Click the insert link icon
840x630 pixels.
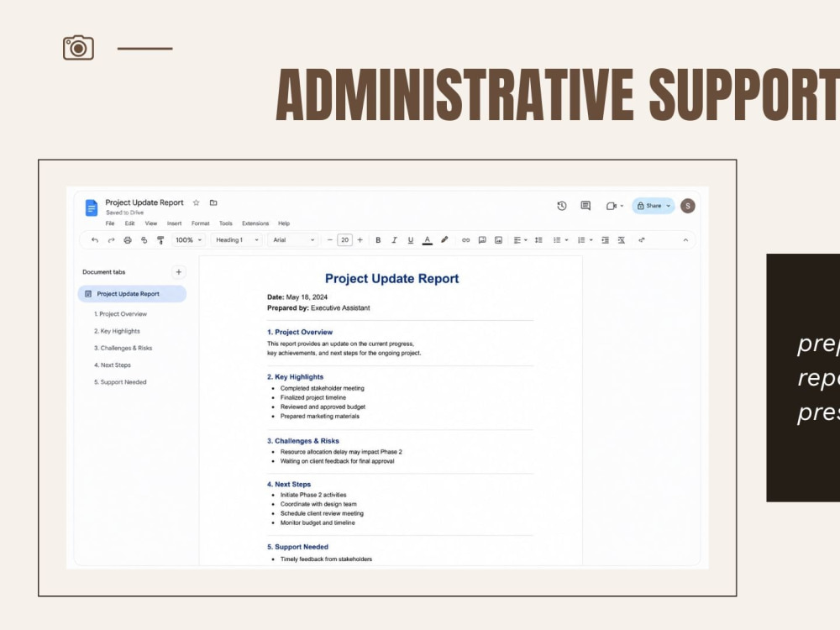465,240
